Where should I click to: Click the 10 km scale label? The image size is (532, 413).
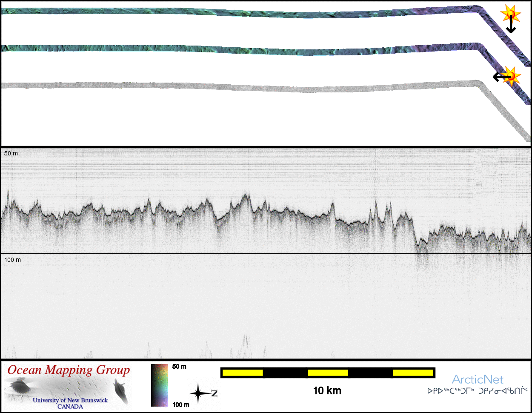tap(327, 390)
